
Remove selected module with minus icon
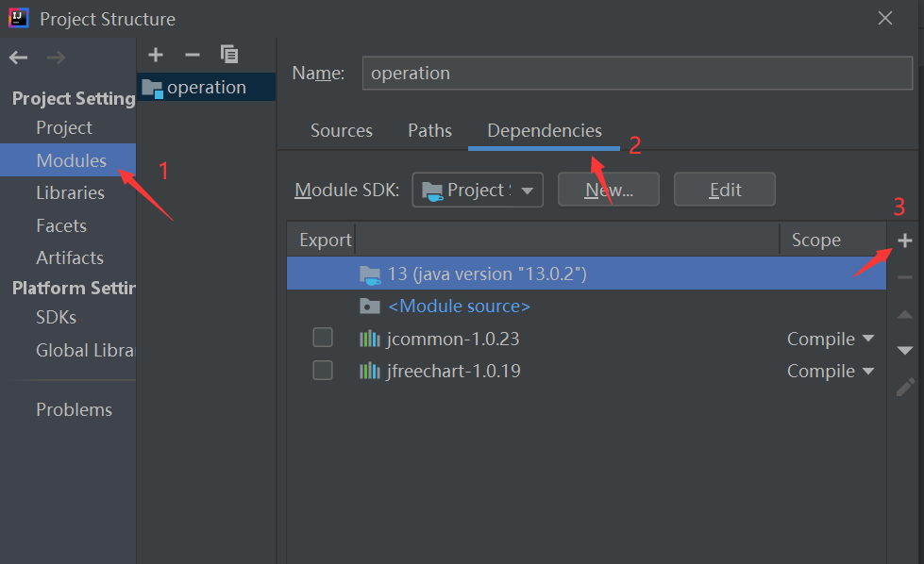point(193,55)
